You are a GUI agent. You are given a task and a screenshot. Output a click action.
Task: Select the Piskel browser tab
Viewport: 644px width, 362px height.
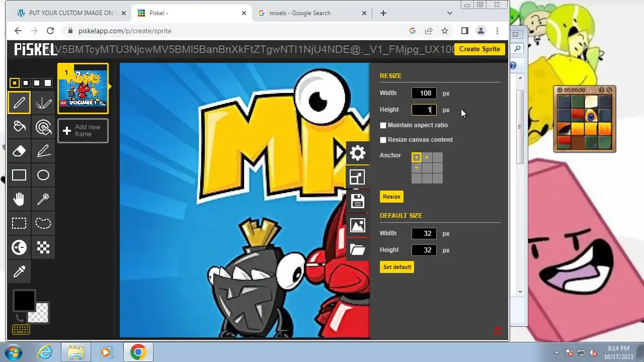191,13
